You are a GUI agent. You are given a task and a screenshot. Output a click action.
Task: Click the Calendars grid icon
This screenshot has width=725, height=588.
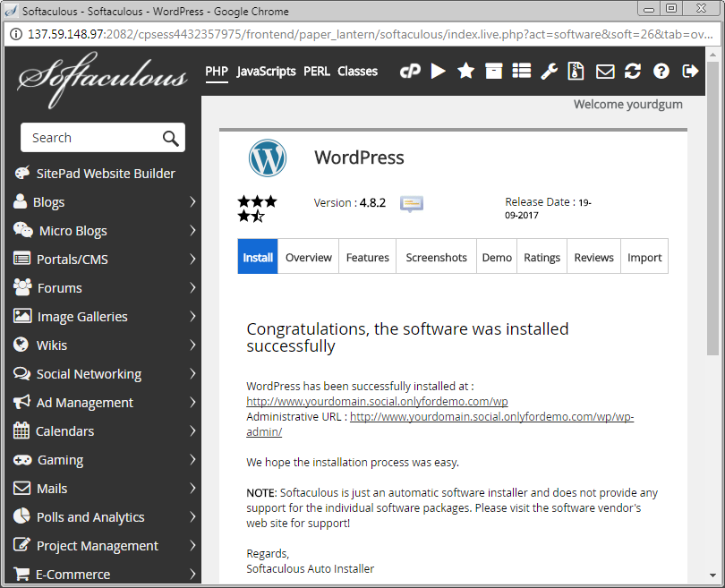coord(21,430)
